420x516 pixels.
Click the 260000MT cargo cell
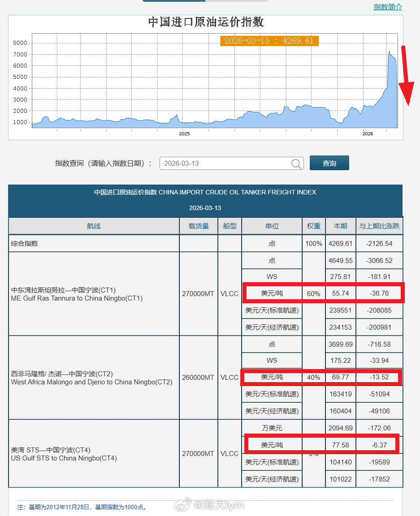tap(198, 378)
